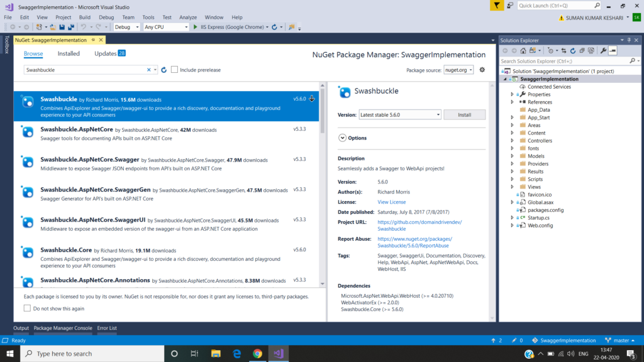Click the Save All toolbar icon
Image resolution: width=644 pixels, height=362 pixels.
pos(71,27)
